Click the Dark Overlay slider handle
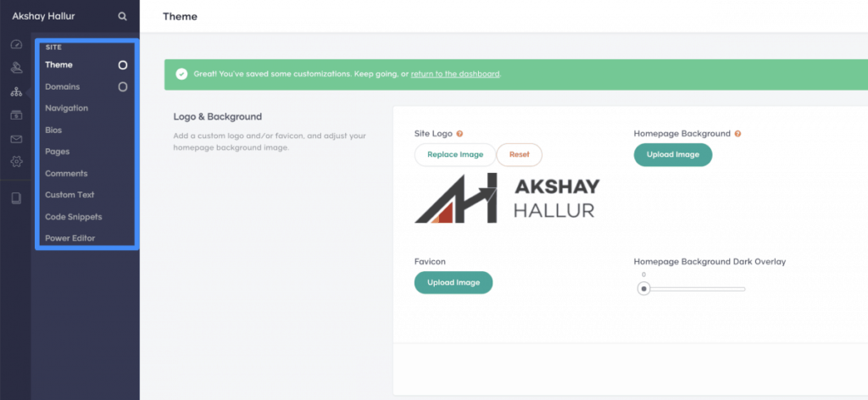Viewport: 868px width, 400px height. pyautogui.click(x=644, y=289)
